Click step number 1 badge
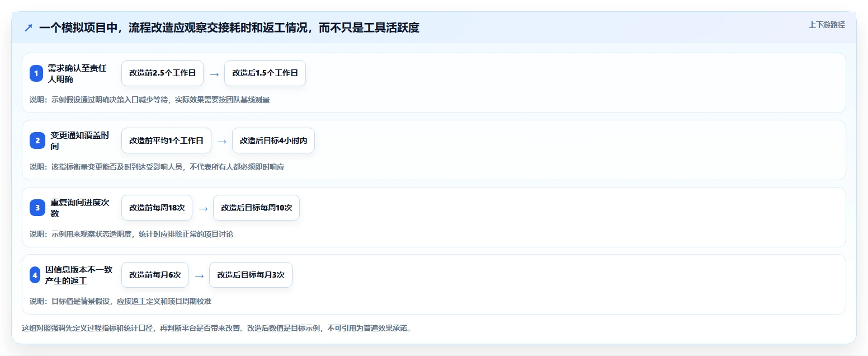The width and height of the screenshot is (868, 356). point(36,73)
